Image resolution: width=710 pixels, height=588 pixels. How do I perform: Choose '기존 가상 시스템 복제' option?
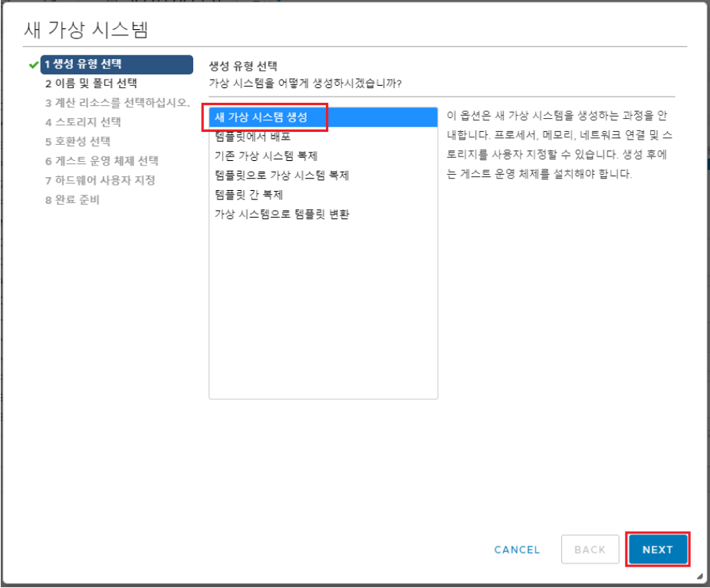tap(324, 156)
